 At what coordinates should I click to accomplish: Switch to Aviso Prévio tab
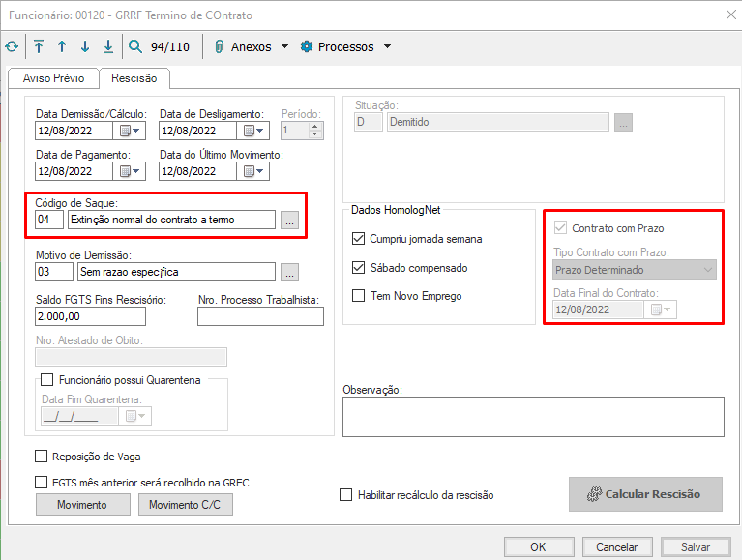(x=53, y=78)
